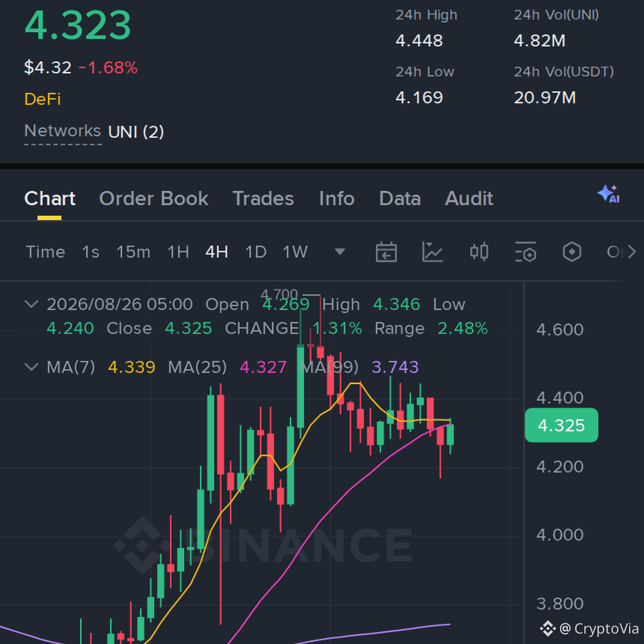Select the 15m interval
This screenshot has height=644, width=644.
point(134,252)
